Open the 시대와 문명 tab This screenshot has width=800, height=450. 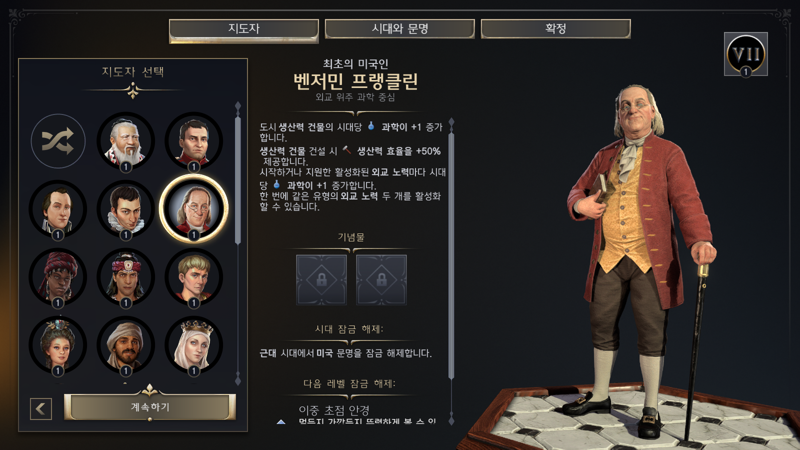point(399,29)
